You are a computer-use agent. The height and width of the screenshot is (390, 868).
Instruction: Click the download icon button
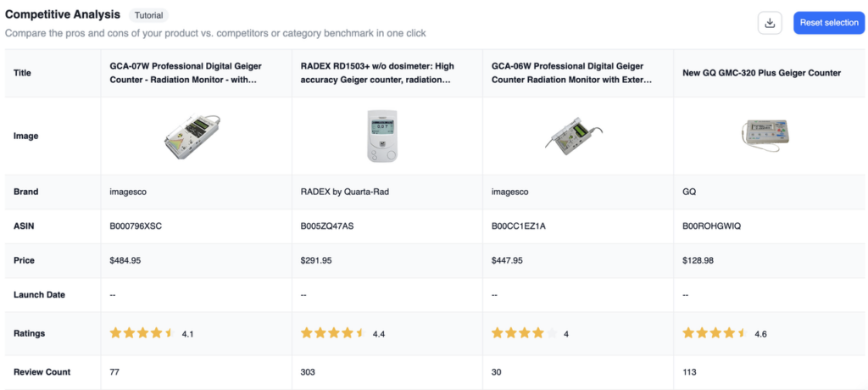coord(770,23)
